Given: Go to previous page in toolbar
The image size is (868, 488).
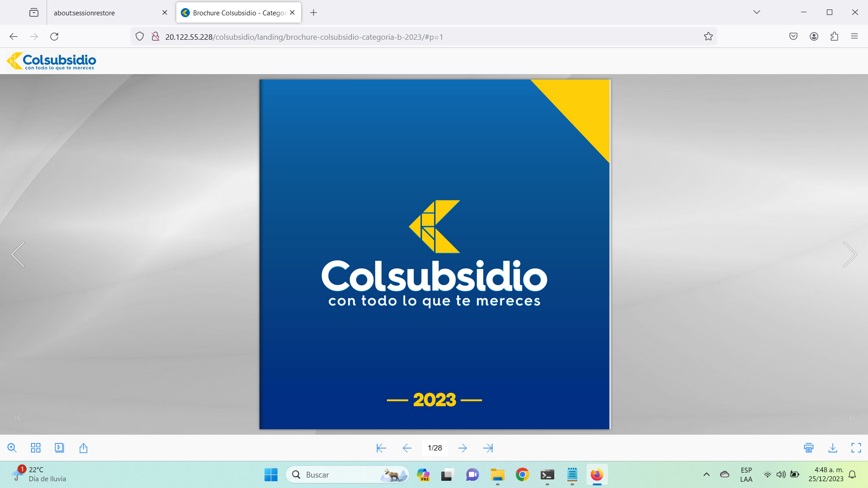Looking at the screenshot, I should click(407, 448).
